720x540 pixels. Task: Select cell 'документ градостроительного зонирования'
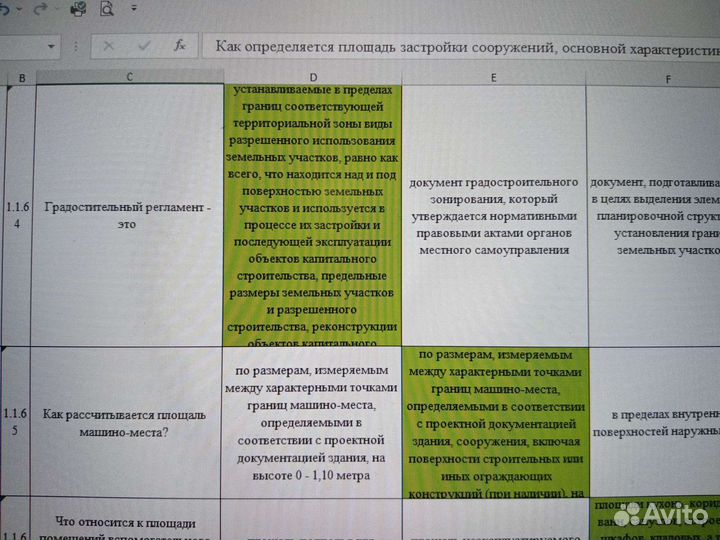coord(494,216)
